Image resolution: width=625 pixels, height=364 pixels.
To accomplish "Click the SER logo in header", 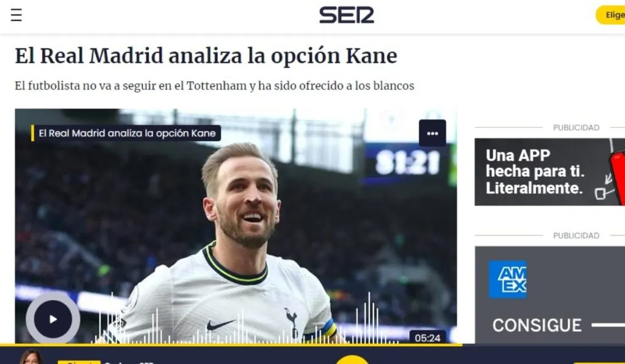I will tap(347, 15).
